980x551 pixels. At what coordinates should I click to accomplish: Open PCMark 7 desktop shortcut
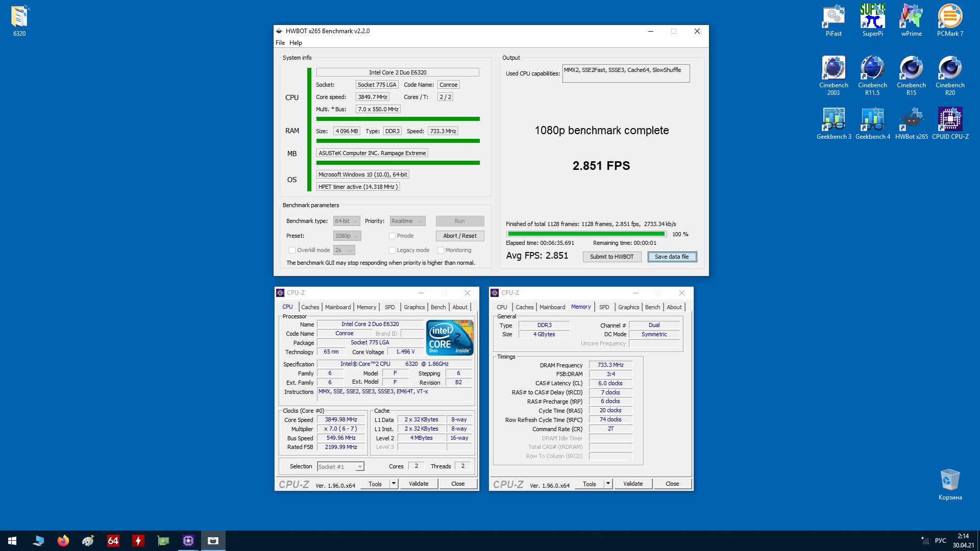[x=950, y=21]
